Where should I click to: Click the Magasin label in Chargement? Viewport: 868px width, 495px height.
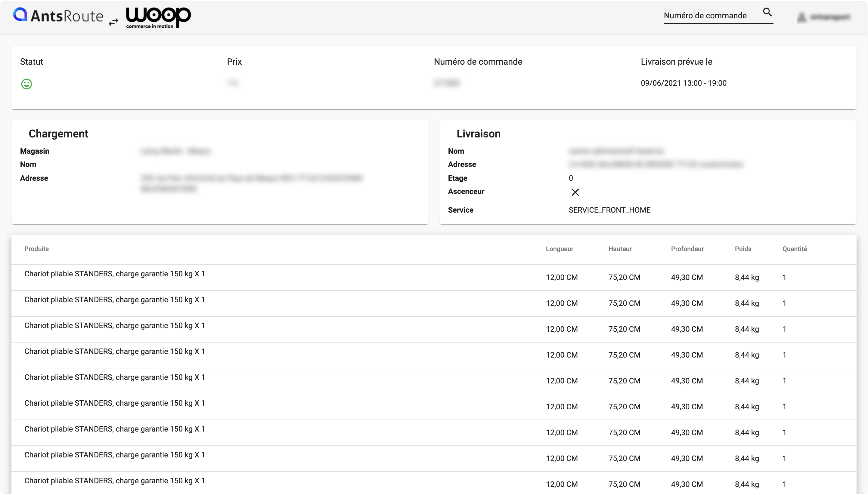click(35, 151)
